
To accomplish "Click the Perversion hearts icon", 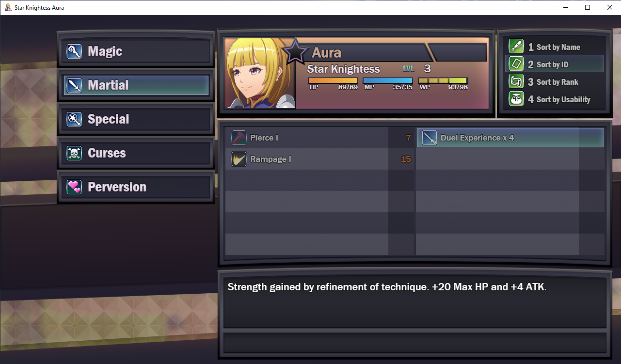I will tap(74, 187).
